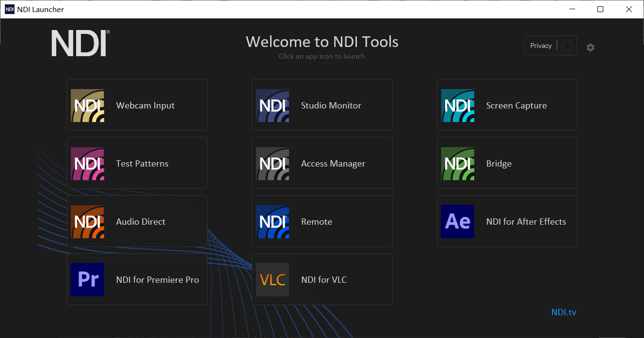This screenshot has height=338, width=644.
Task: Launch Screen Capture
Action: pos(507,105)
